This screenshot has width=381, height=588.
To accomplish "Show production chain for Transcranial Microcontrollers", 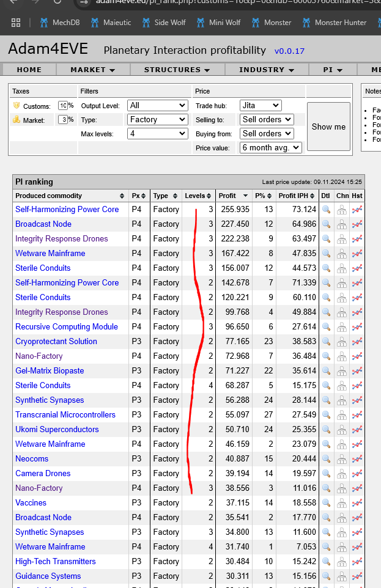I will (342, 415).
